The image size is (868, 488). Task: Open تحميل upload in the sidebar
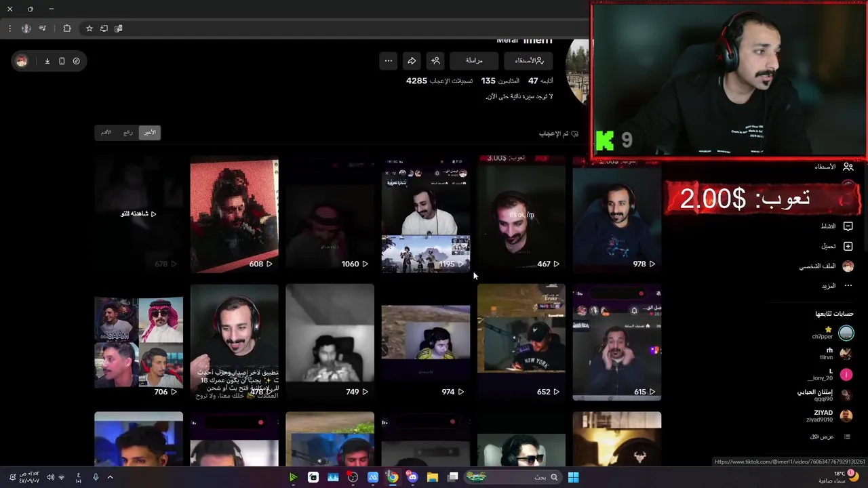836,246
